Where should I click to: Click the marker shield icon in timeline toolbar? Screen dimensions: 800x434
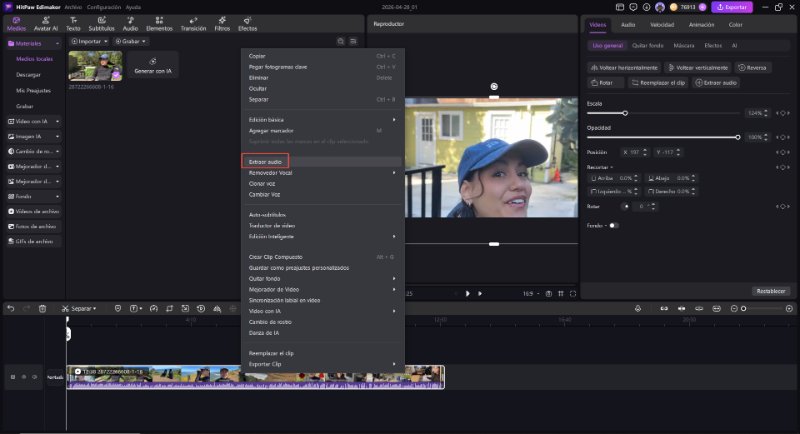pyautogui.click(x=118, y=309)
